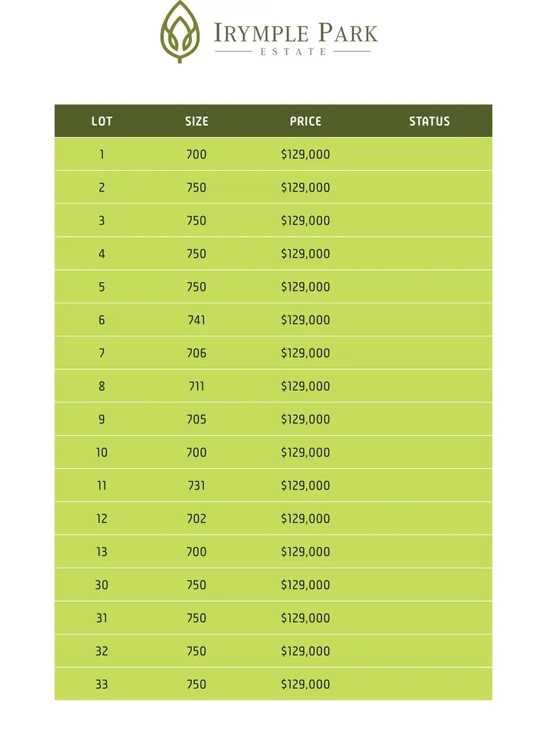
Task: Click size 702 for lot 12
Action: pyautogui.click(x=197, y=518)
